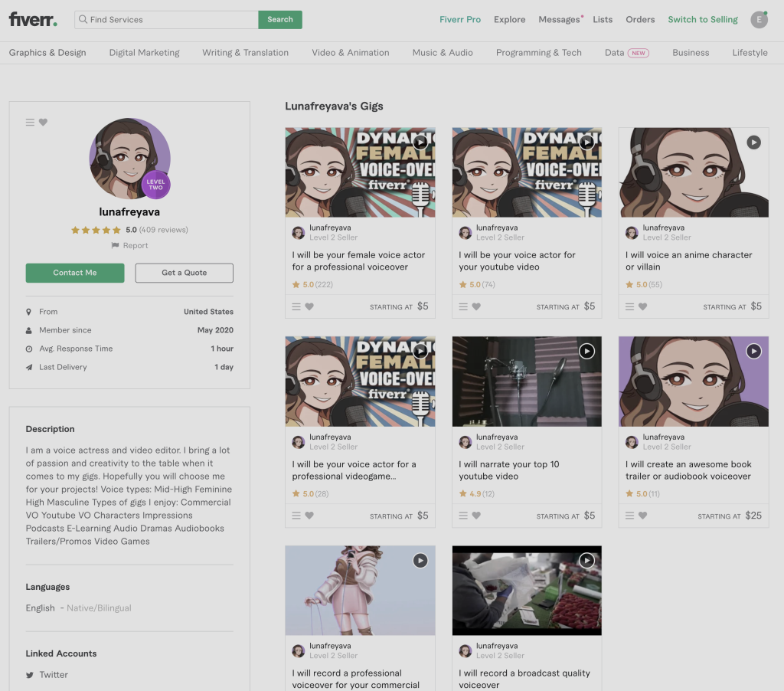Click the Fiverr logo
Image resolution: width=784 pixels, height=691 pixels.
pyautogui.click(x=33, y=19)
